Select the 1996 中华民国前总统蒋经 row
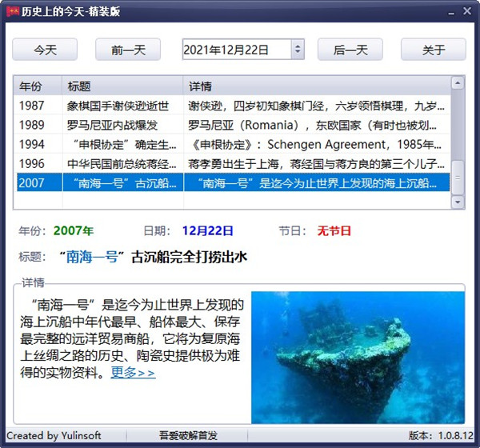 pyautogui.click(x=234, y=163)
